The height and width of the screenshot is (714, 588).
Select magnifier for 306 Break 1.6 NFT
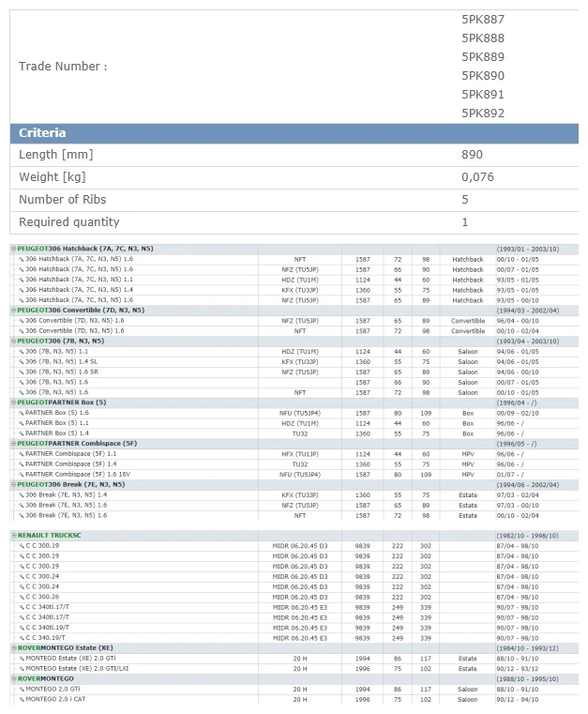click(x=21, y=515)
